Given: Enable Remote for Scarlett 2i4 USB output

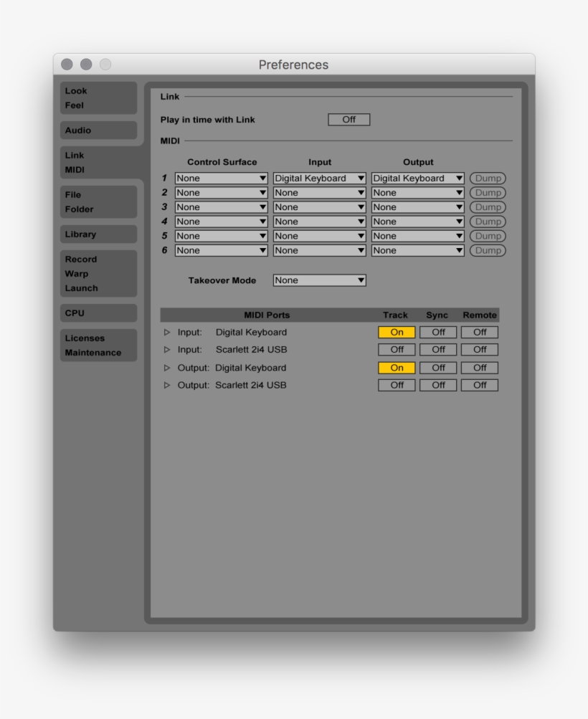Looking at the screenshot, I should click(x=479, y=385).
